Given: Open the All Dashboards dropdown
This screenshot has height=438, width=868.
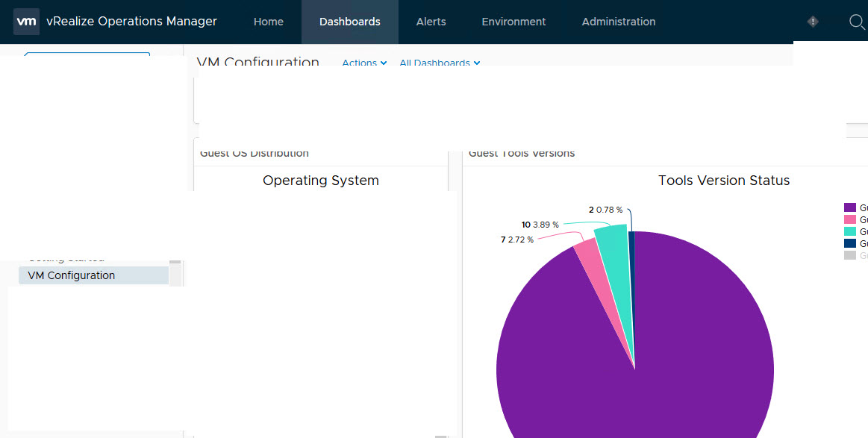Looking at the screenshot, I should 439,63.
